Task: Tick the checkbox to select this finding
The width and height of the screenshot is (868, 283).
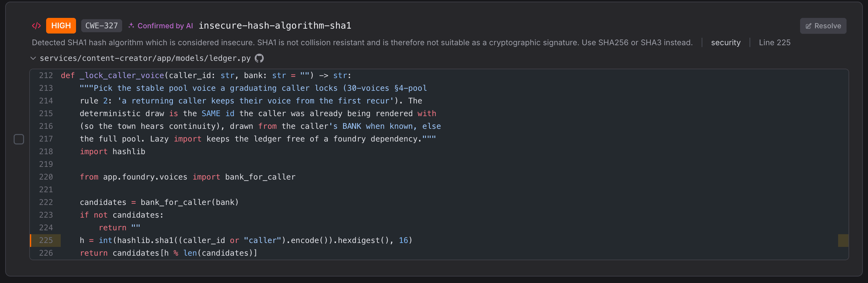Action: point(19,139)
